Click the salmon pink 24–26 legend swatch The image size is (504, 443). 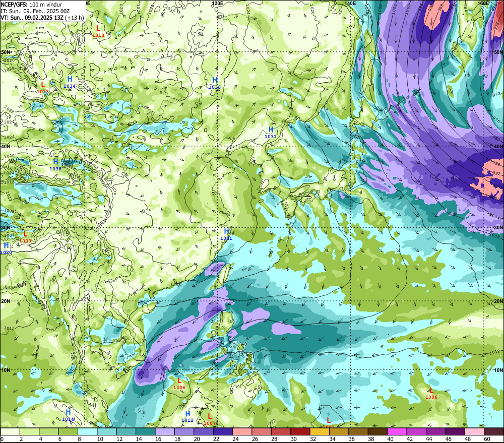tap(242, 431)
